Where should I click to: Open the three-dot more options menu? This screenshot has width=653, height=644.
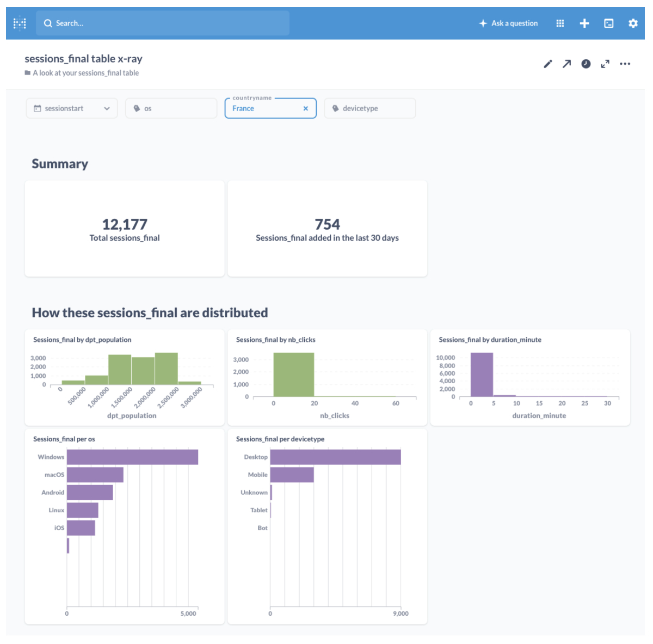625,64
